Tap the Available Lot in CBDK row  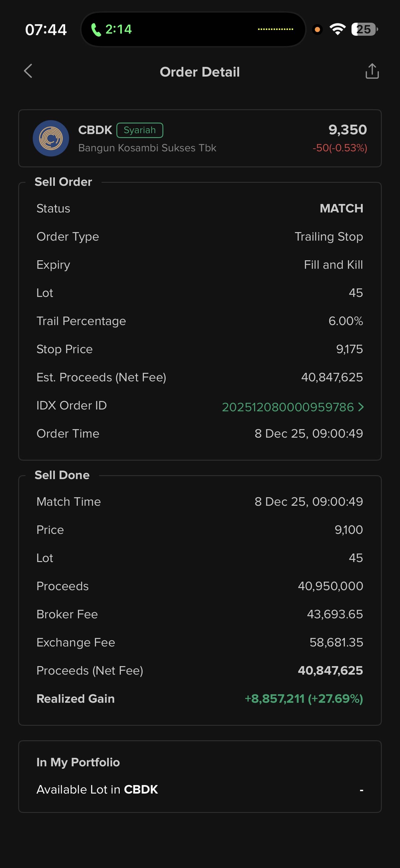tap(200, 790)
